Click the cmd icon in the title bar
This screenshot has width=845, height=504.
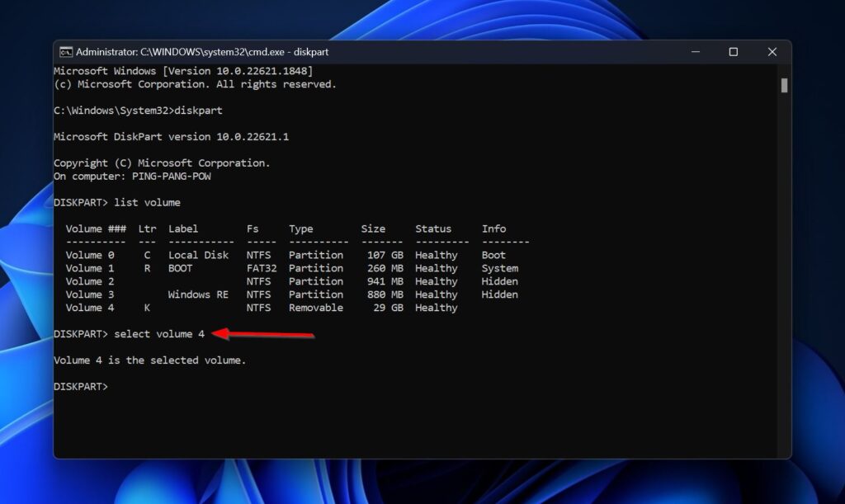[x=66, y=52]
